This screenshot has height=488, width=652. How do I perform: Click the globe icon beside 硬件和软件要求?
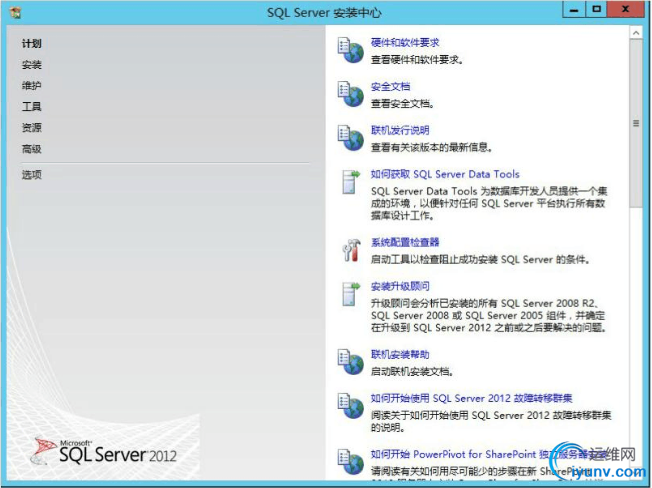[351, 50]
